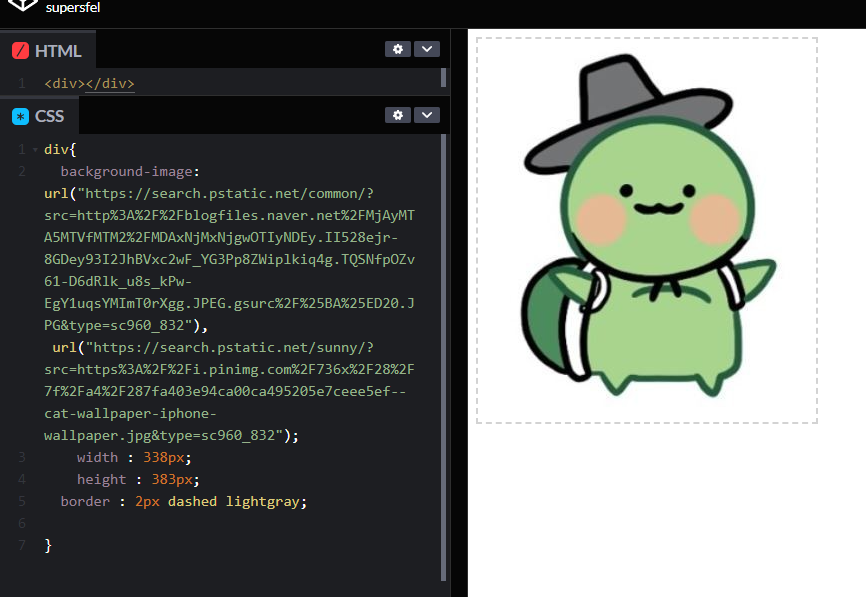Screen dimensions: 866x597
Task: Click the second url( search.pstatic.net/sunny line
Action: point(213,348)
